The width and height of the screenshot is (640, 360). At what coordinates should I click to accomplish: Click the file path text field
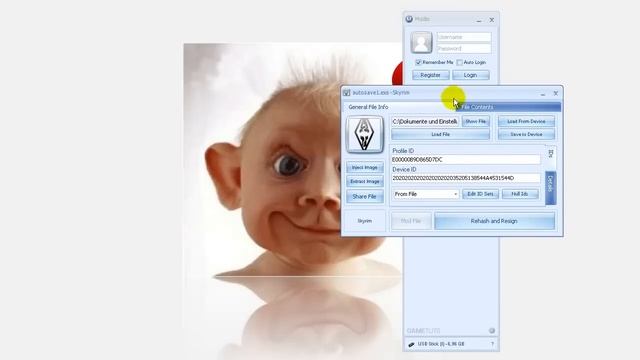click(425, 121)
